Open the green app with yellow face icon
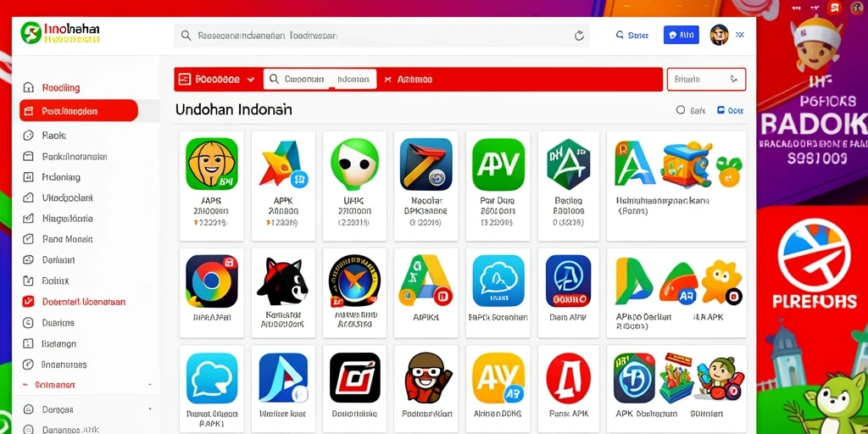This screenshot has width=868, height=434. [x=211, y=164]
